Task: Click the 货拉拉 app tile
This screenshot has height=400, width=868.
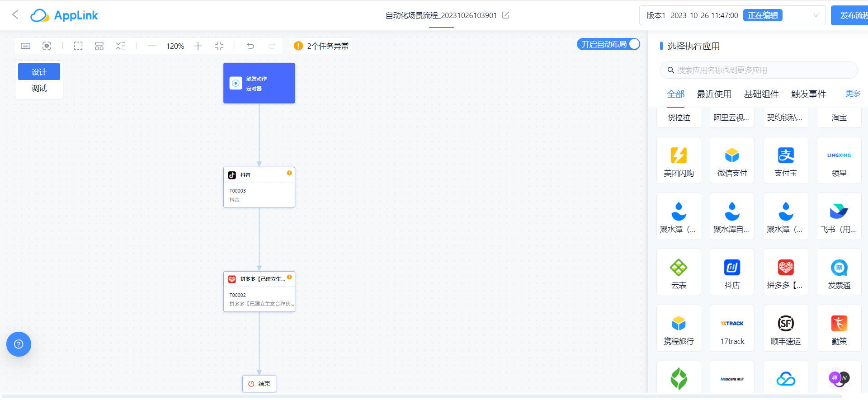Action: pyautogui.click(x=679, y=118)
